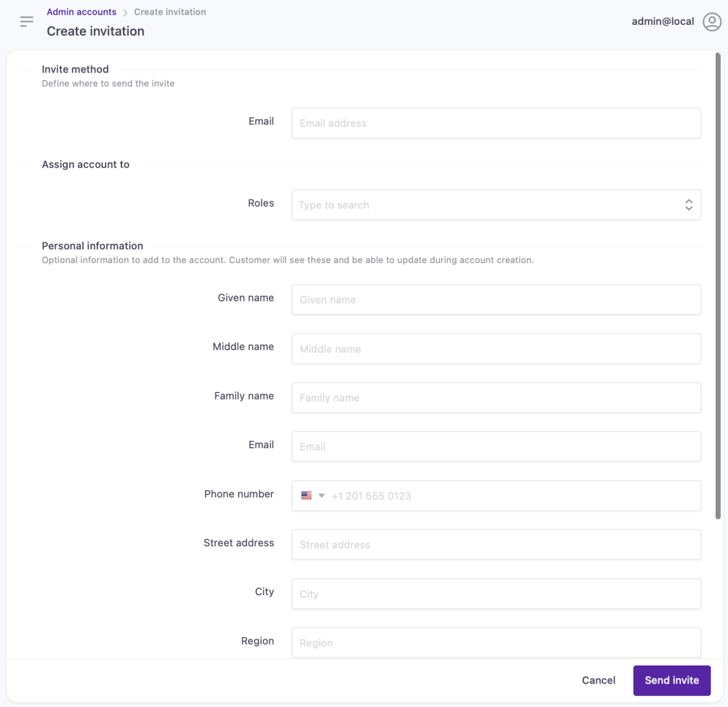Open the user profile avatar icon
Viewport: 728px width, 707px height.
(711, 21)
